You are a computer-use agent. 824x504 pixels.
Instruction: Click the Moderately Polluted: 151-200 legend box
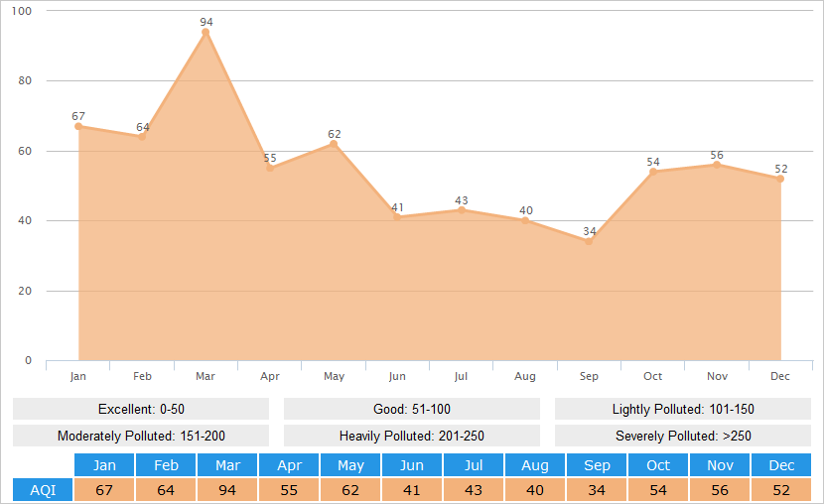pos(141,436)
